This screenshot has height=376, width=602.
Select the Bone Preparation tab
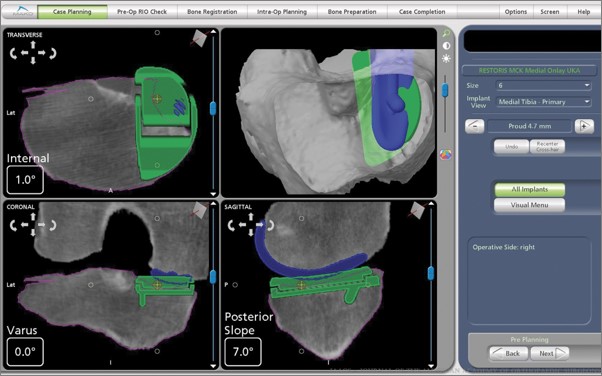[x=352, y=12]
